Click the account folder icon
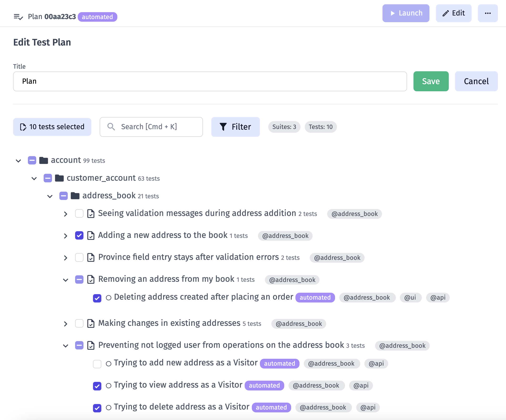Screen dimensions: 506x420 pos(44,160)
